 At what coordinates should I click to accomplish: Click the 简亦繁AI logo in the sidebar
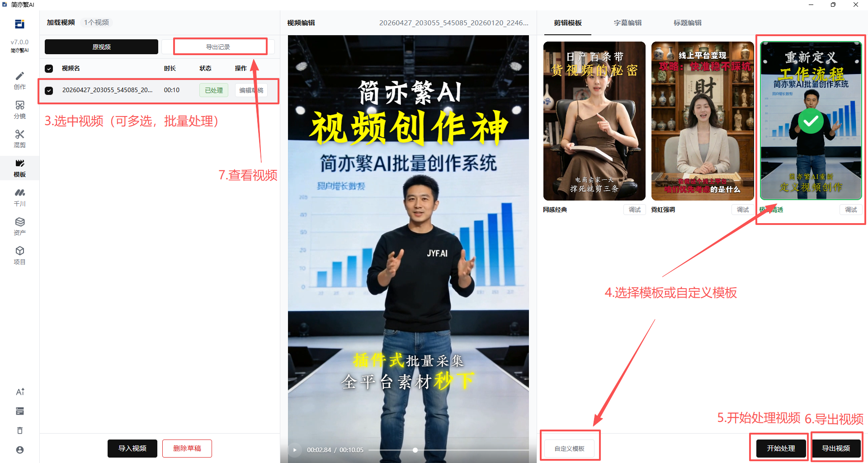(x=19, y=24)
